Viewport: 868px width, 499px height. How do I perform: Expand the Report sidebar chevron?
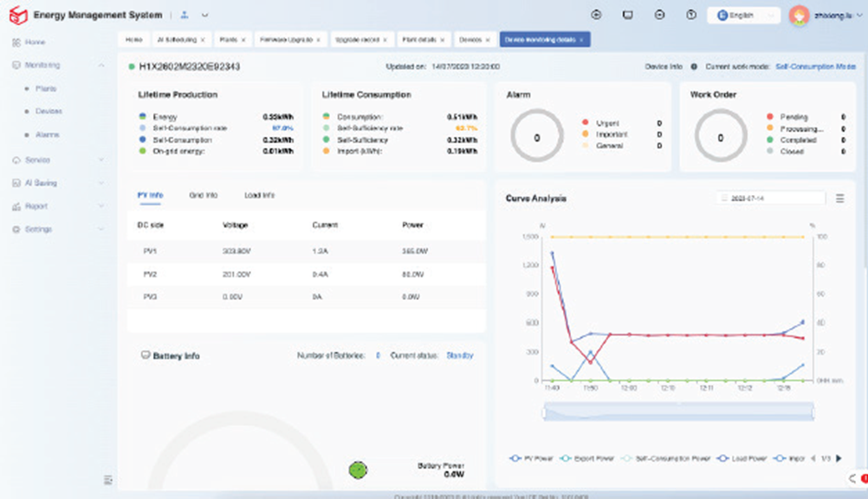(101, 206)
